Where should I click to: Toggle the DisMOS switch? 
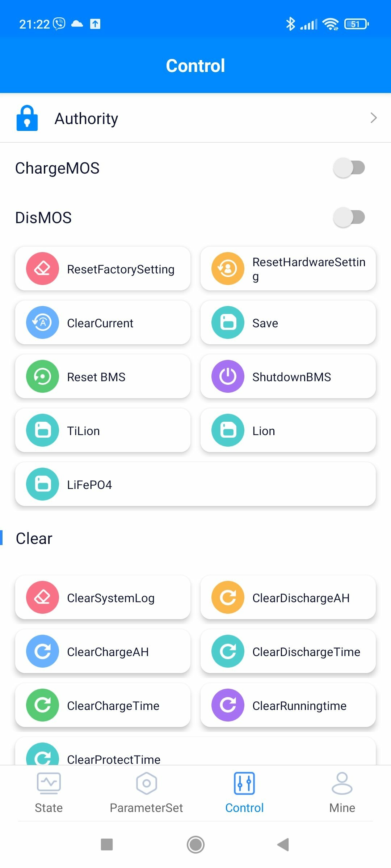[349, 217]
